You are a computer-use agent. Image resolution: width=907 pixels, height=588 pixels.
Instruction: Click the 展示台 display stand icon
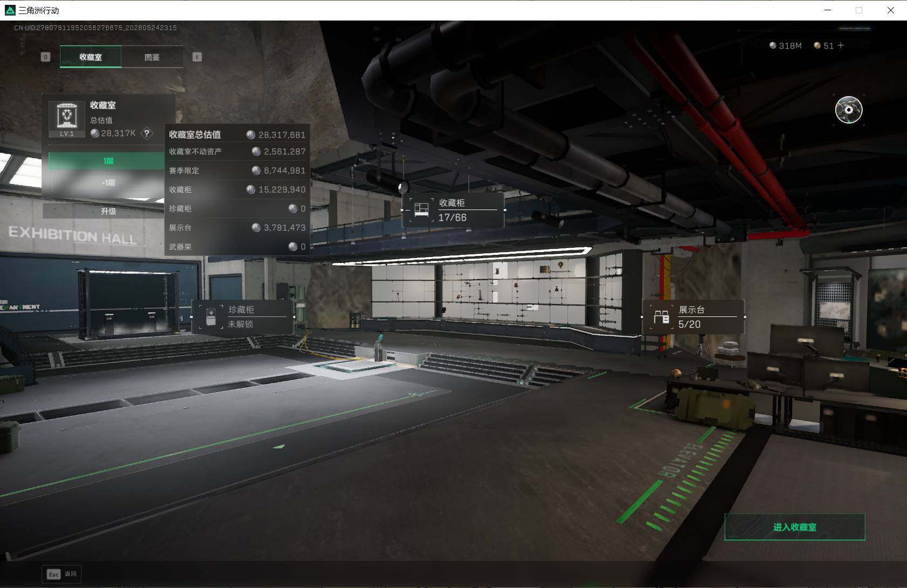point(661,317)
